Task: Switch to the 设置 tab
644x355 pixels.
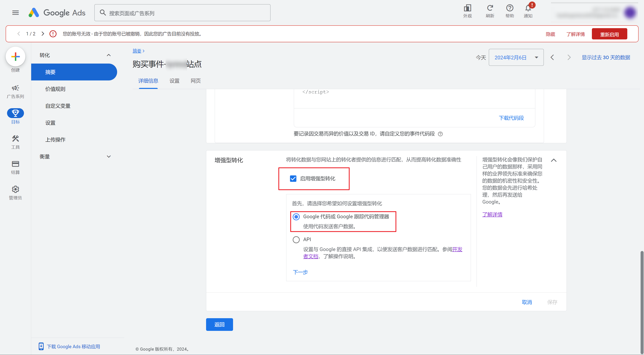Action: 174,81
